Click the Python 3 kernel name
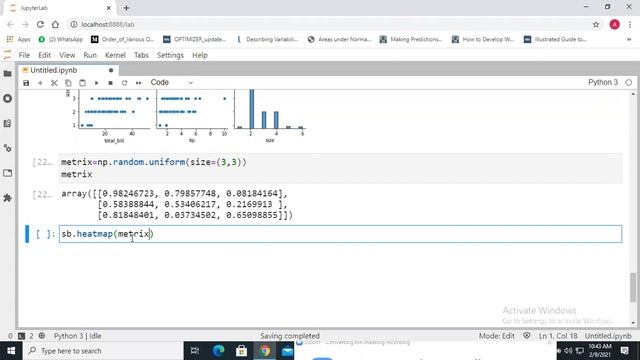The width and height of the screenshot is (640, 360). point(602,82)
